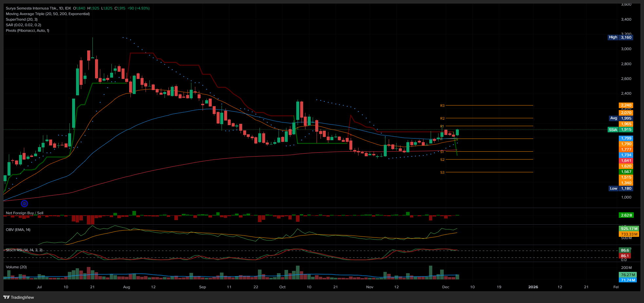Click the green SSIA price tag
Viewport: 644px width, 303px height.
tap(613, 130)
